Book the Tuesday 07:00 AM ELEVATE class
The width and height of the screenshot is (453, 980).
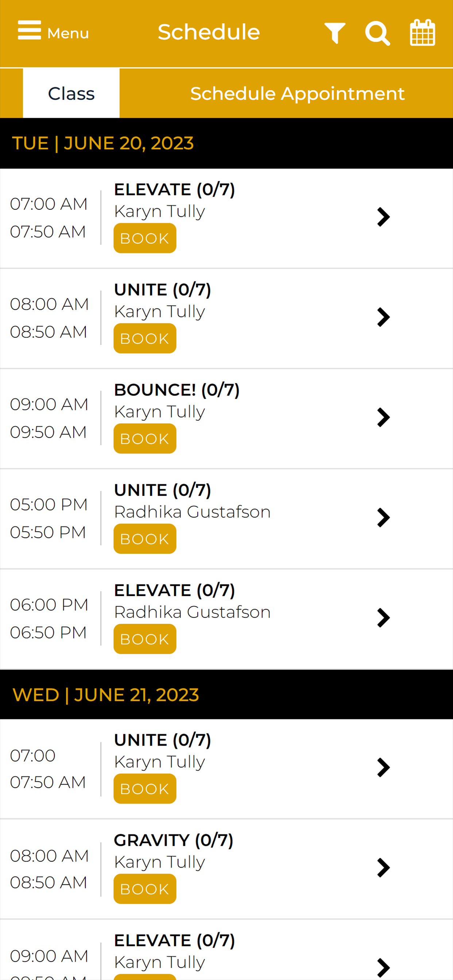(x=145, y=238)
